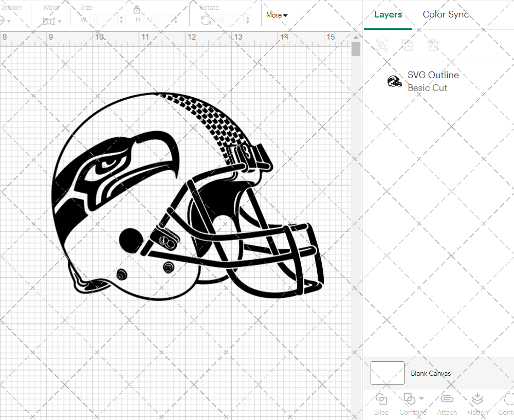Click the Slice tool
The image size is (514, 420).
click(381, 404)
